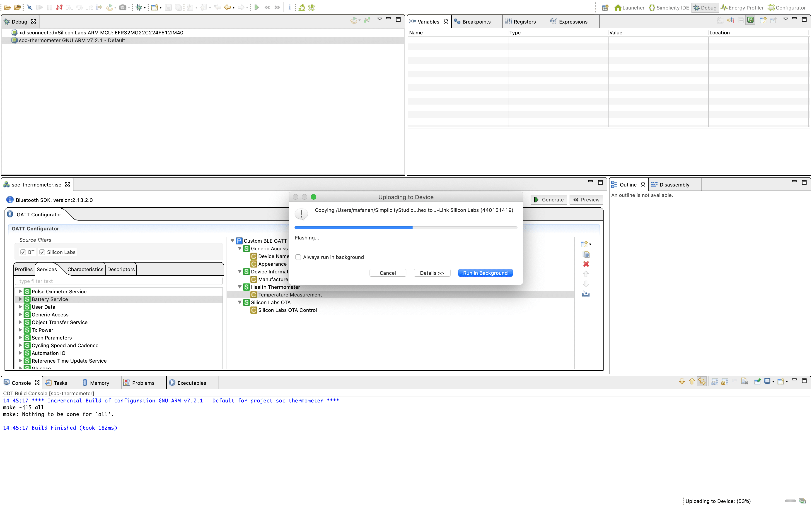Expand the Battery Service entry
Image resolution: width=812 pixels, height=507 pixels.
[x=20, y=299]
